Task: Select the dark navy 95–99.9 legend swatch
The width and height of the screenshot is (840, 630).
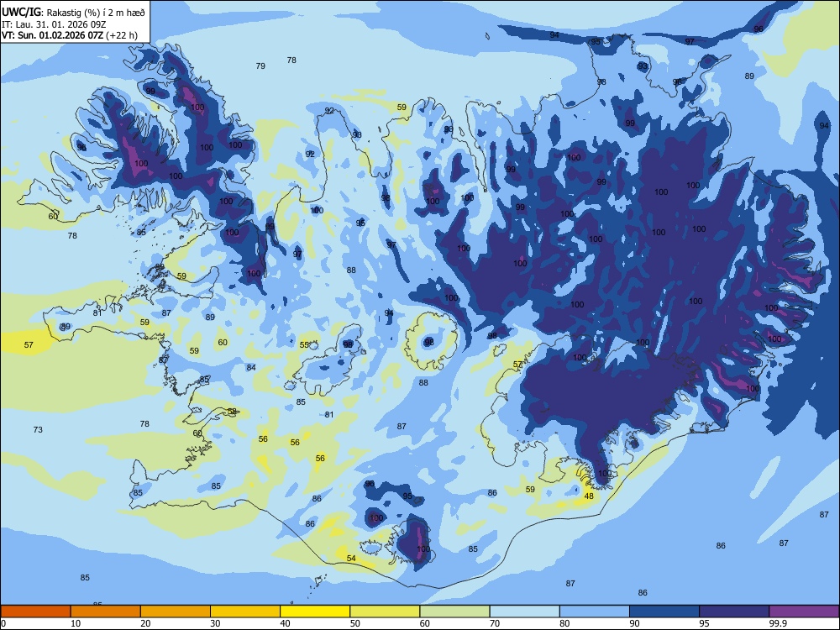Action: pos(734,612)
